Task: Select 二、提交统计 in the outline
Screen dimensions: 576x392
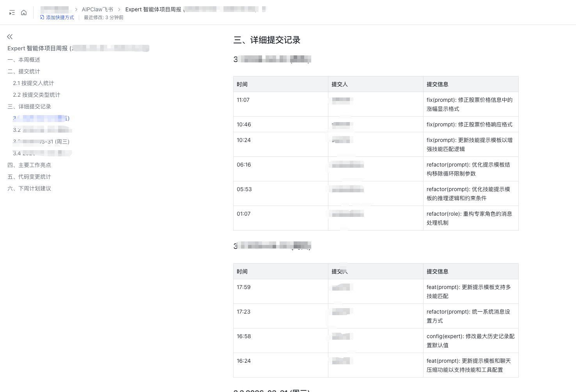Action: point(24,71)
